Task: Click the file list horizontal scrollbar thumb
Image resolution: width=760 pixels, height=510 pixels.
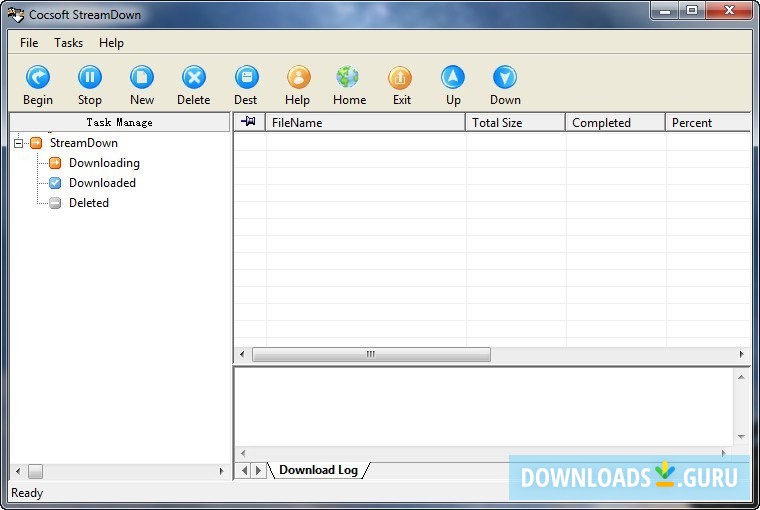Action: 371,354
